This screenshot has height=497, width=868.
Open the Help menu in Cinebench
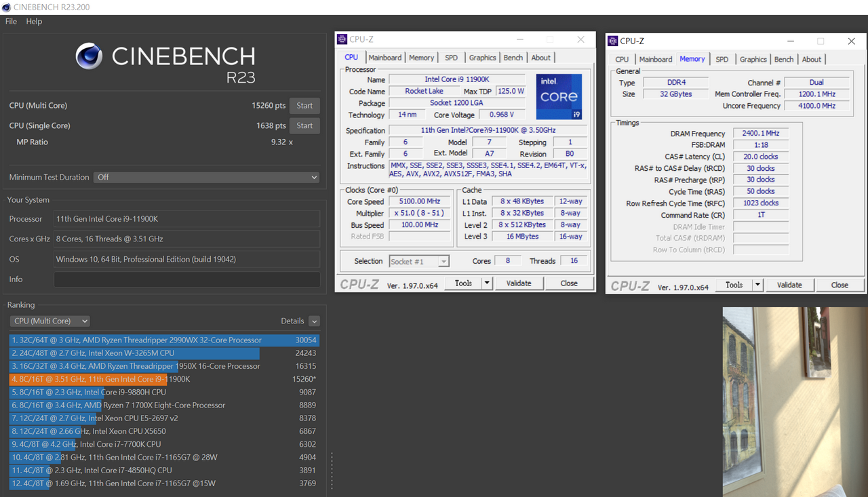point(34,21)
